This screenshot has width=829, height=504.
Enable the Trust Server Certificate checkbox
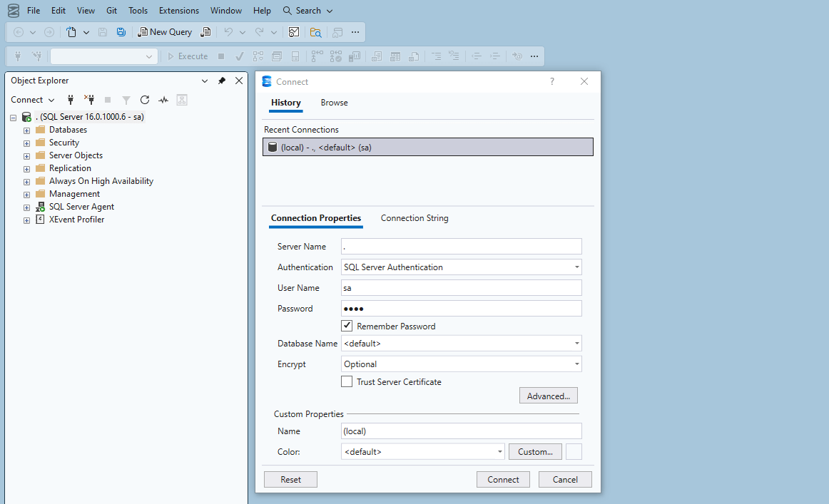[x=347, y=382]
